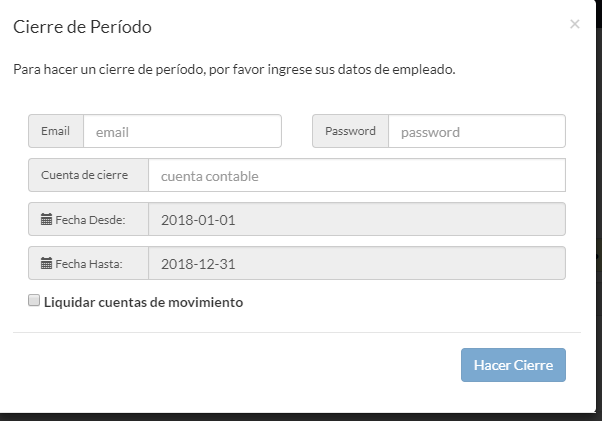Open the 2018-01-01 start date field
The image size is (602, 421).
(x=357, y=219)
